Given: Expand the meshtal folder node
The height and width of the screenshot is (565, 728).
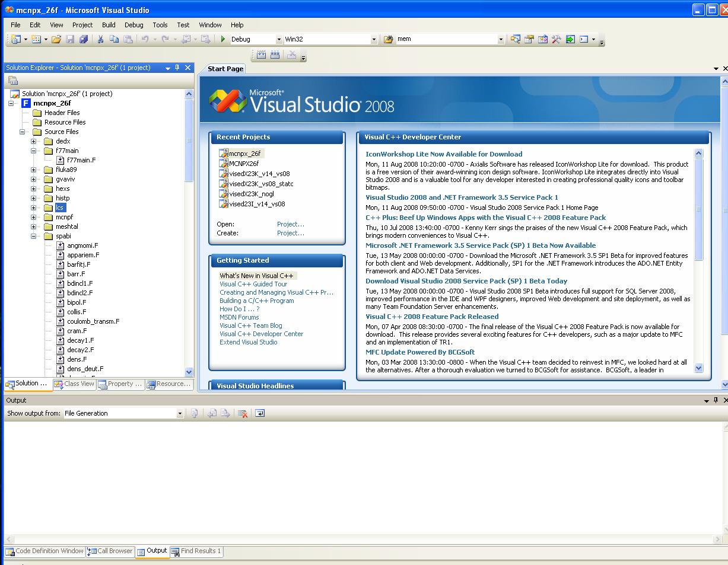Looking at the screenshot, I should 34,226.
